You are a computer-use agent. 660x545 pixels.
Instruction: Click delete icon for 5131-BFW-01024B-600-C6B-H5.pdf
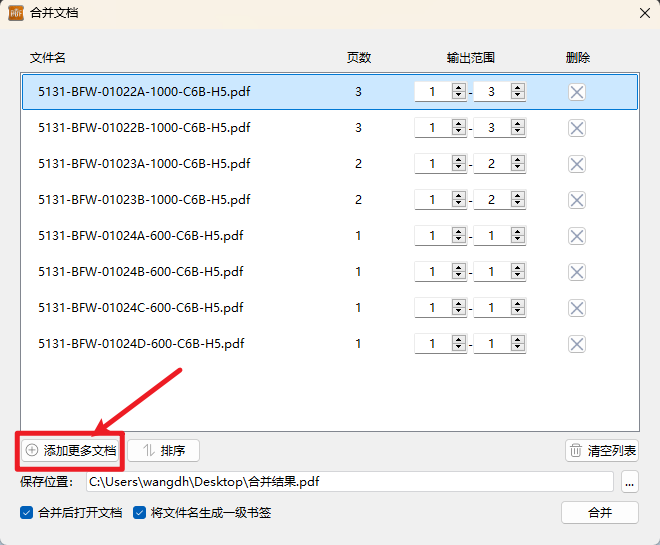click(577, 272)
